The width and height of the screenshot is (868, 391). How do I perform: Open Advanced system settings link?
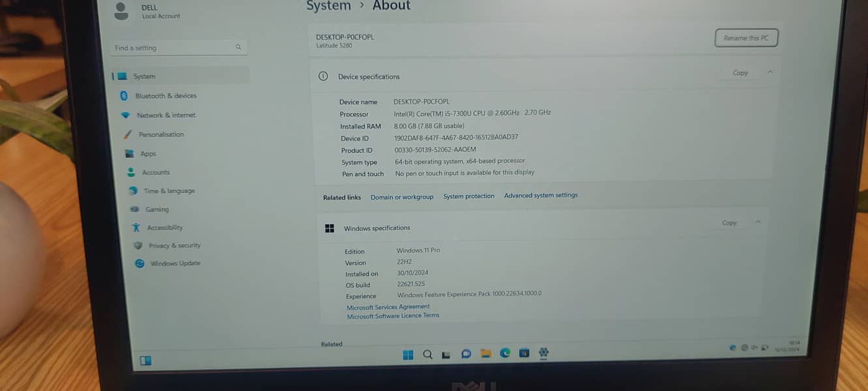(541, 195)
